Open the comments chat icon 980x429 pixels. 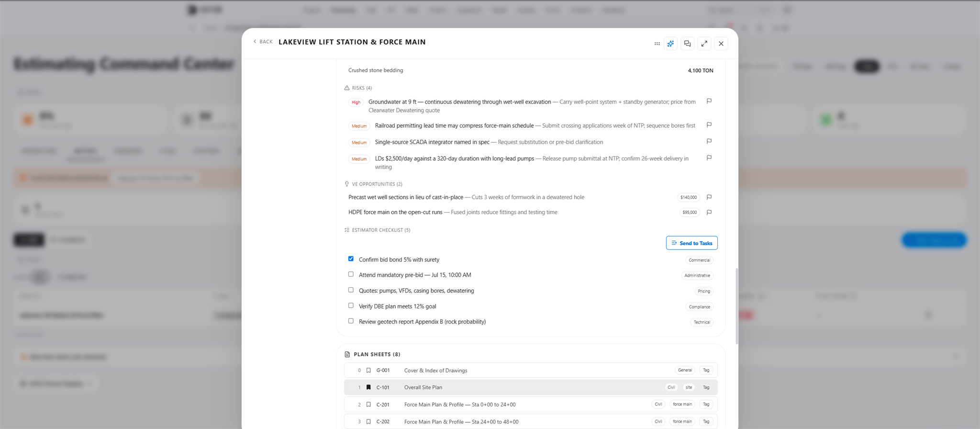pos(688,44)
